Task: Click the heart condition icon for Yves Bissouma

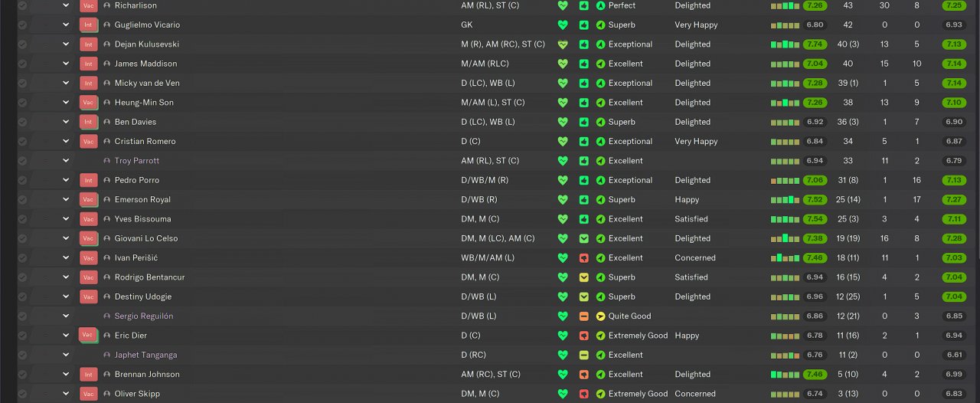Action: [563, 219]
